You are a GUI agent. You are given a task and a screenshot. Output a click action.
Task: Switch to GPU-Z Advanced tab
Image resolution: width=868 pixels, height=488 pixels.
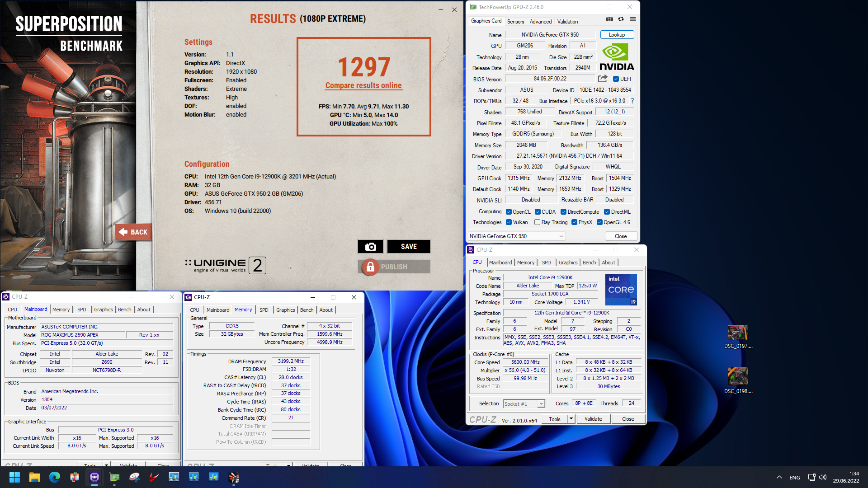coord(541,21)
